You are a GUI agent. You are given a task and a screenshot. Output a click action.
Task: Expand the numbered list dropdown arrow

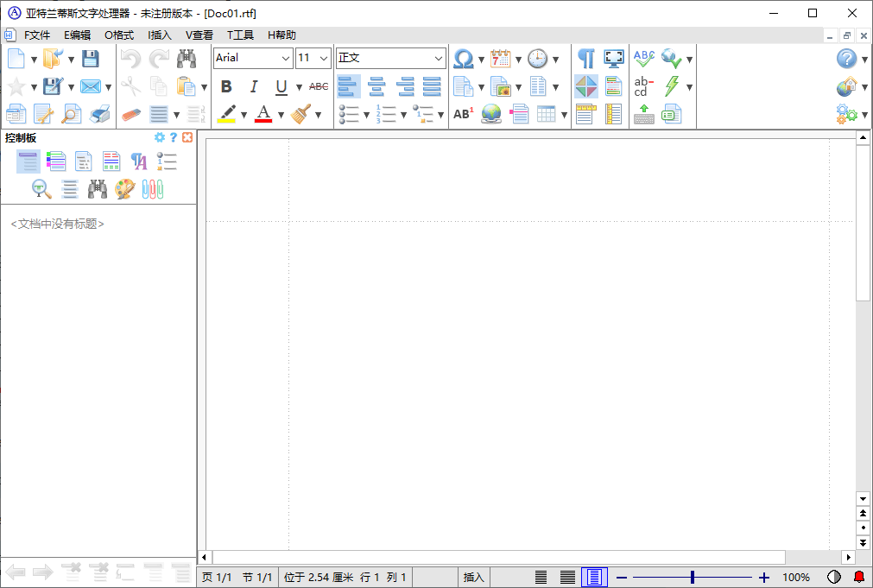(x=403, y=115)
